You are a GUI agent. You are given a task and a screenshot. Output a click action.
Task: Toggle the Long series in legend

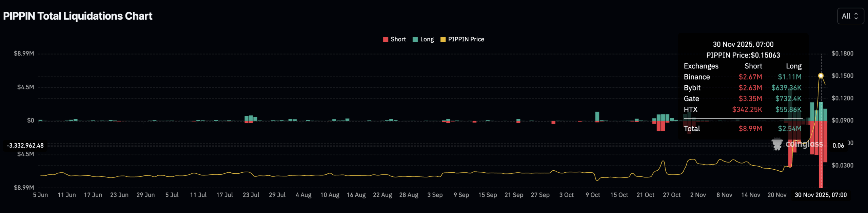tap(423, 39)
